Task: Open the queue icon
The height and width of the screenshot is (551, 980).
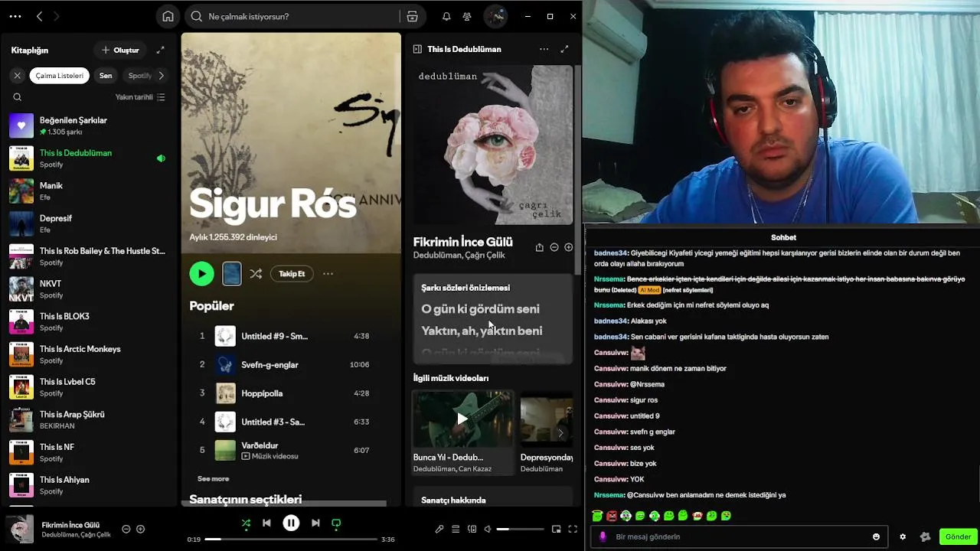Action: (x=456, y=529)
